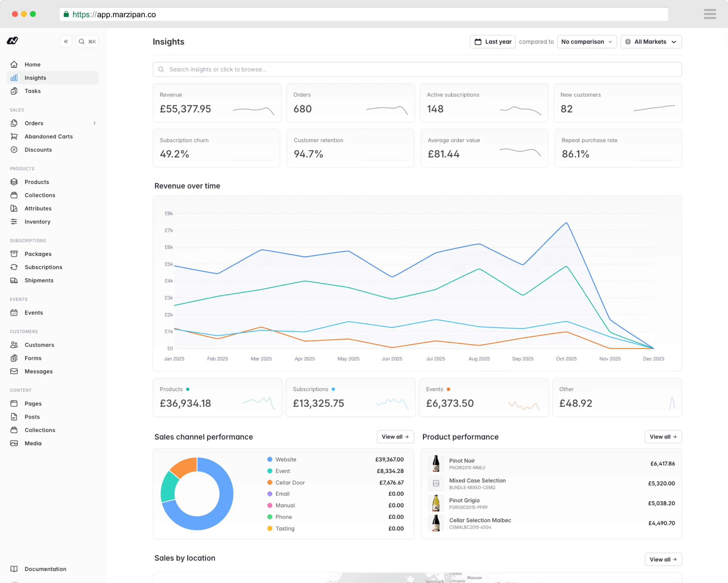Open the No comparison dropdown
Screen dimensions: 728x583
pos(587,42)
